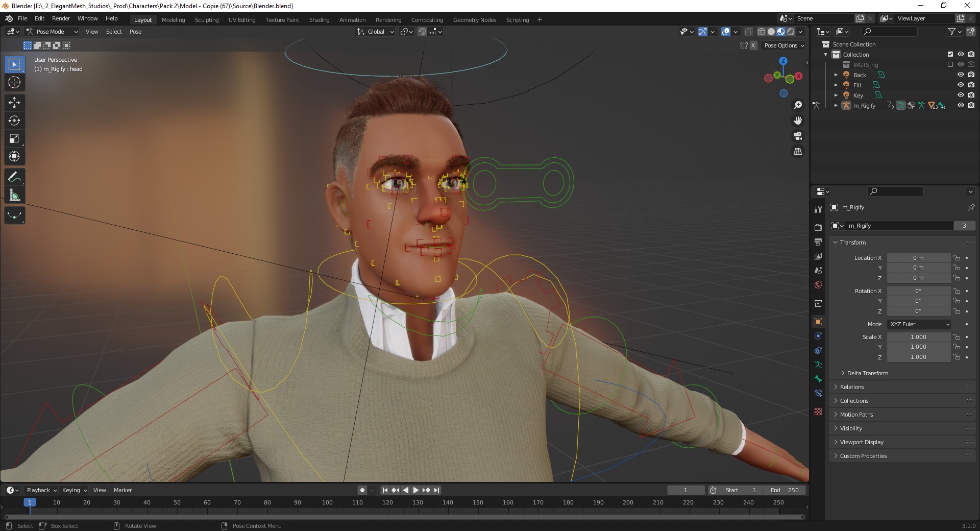The width and height of the screenshot is (980, 531).
Task: Choose the Select Box tool
Action: tap(14, 64)
